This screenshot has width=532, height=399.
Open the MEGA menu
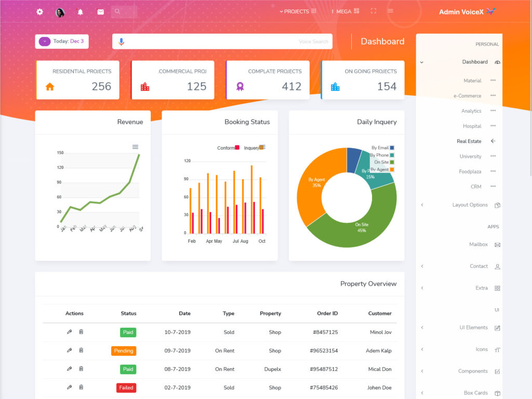(x=345, y=11)
